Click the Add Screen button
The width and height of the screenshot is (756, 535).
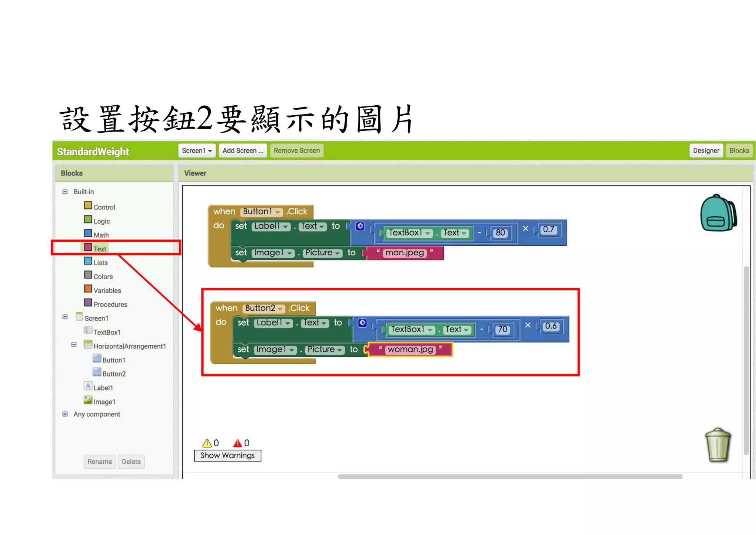(243, 151)
